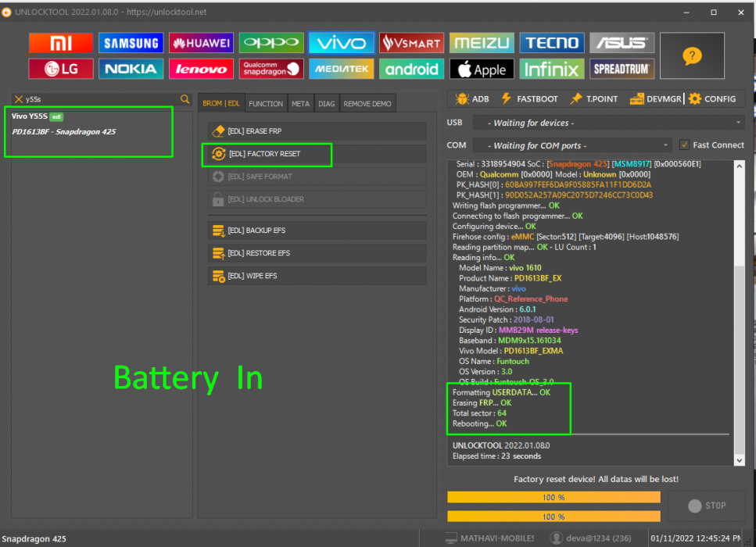
Task: Click [EDL] BACKUP EFS button
Action: [317, 231]
